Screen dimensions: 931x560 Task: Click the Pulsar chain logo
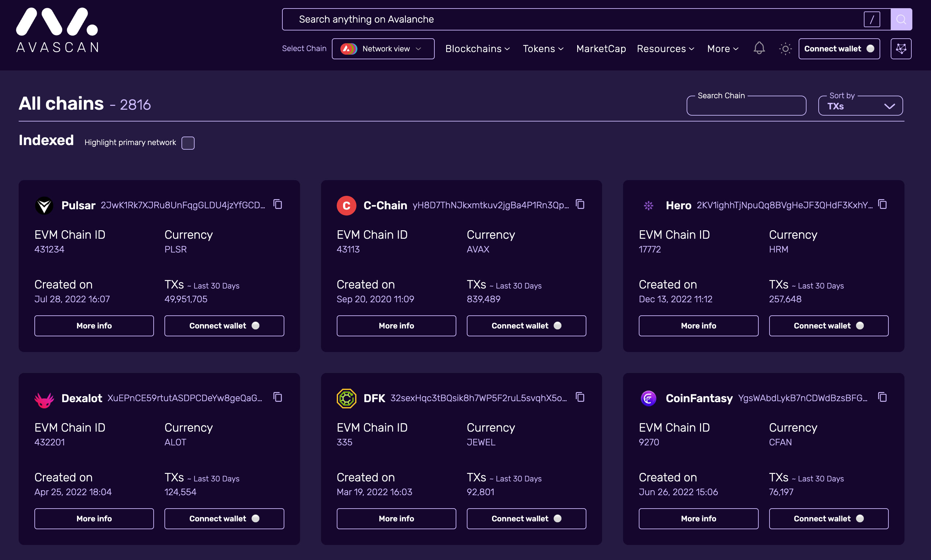[x=44, y=205]
